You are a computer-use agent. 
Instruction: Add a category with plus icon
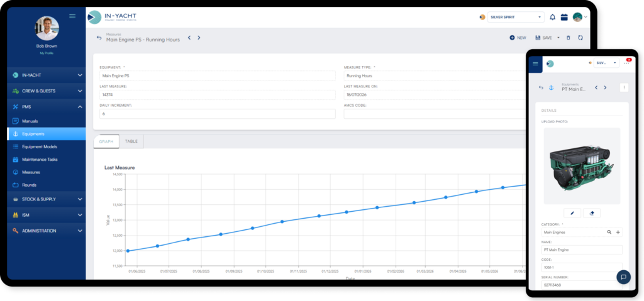618,232
